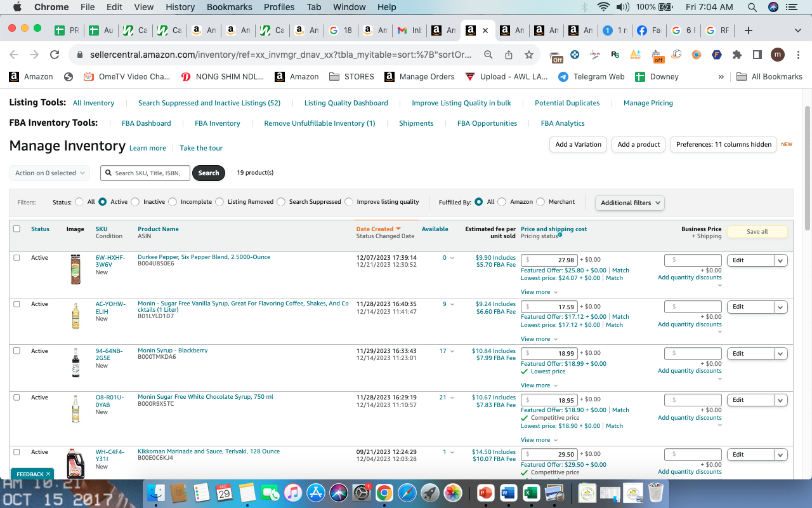812x508 pixels.
Task: Check the Durkee Pepper row checkbox
Action: click(16, 258)
